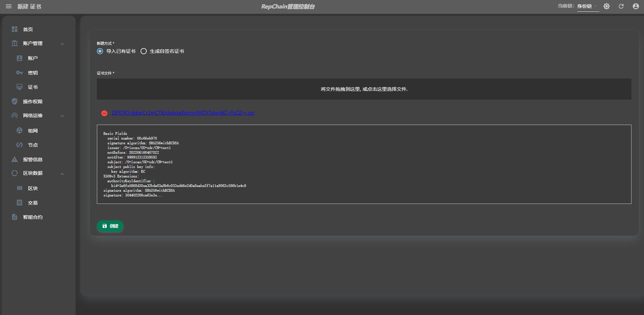The image size is (644, 315).
Task: Select 生成自签名证书 radio button
Action: point(144,51)
